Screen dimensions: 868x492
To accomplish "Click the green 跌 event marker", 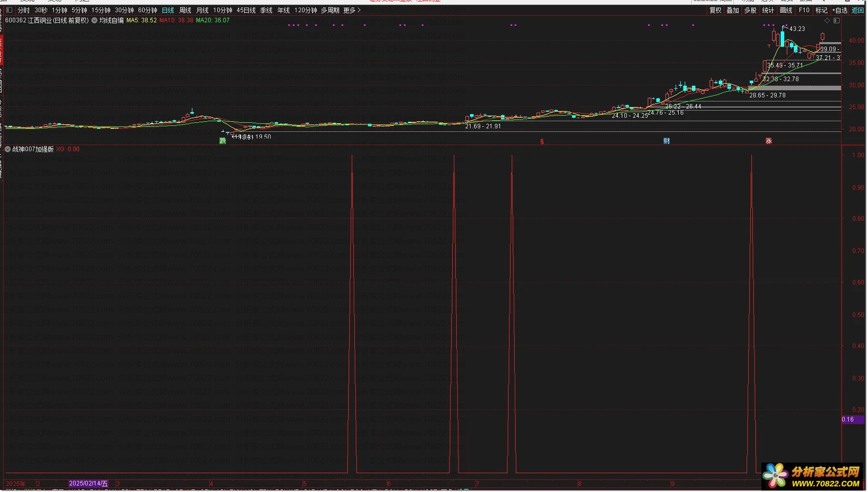I will point(222,140).
